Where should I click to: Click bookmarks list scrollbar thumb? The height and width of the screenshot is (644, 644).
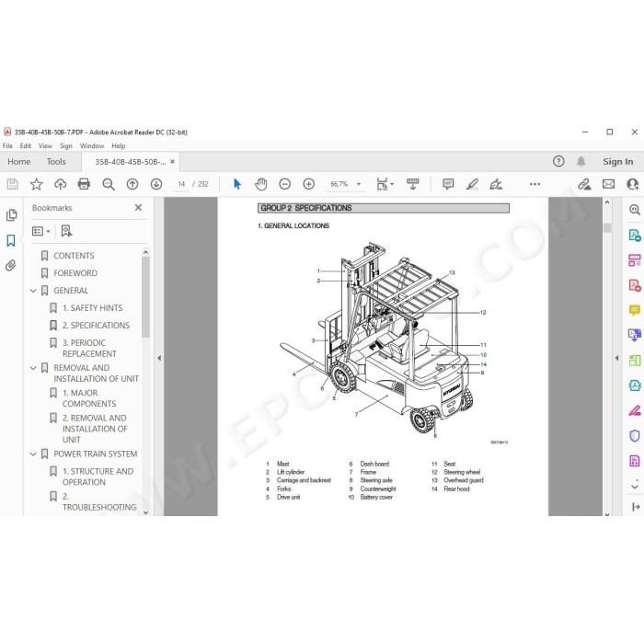click(x=145, y=297)
